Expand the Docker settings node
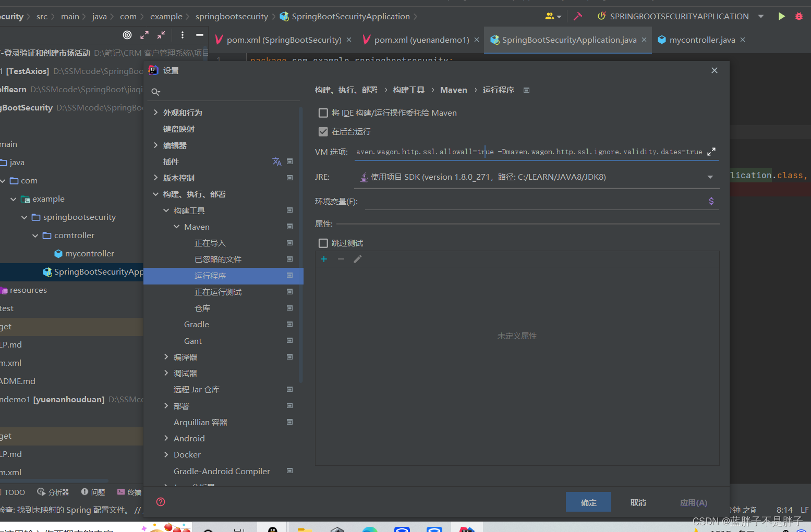Viewport: 811px width, 532px height. (166, 454)
